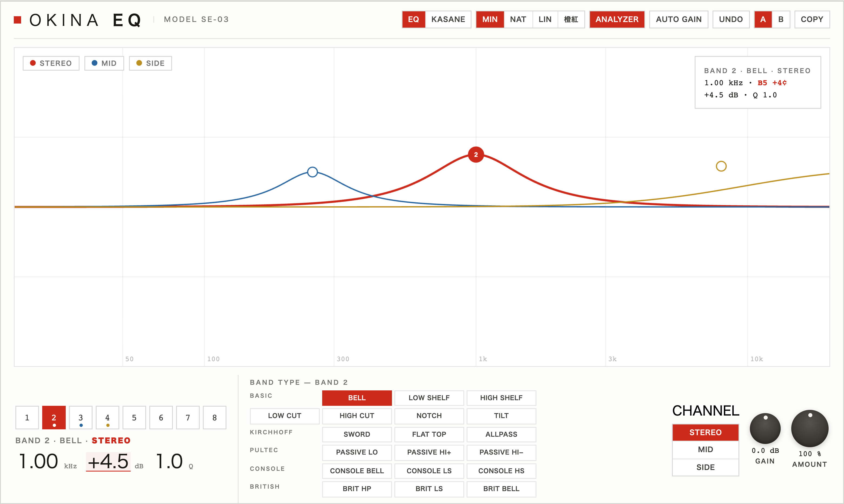Select band 1
The image size is (844, 504).
[27, 417]
